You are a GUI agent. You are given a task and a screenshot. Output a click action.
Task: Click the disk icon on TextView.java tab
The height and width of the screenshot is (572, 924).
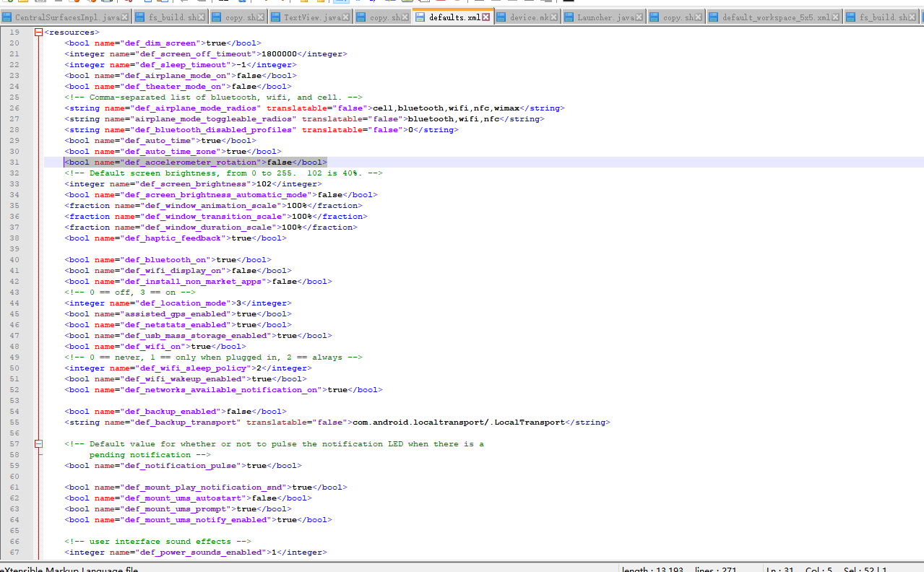coord(277,17)
